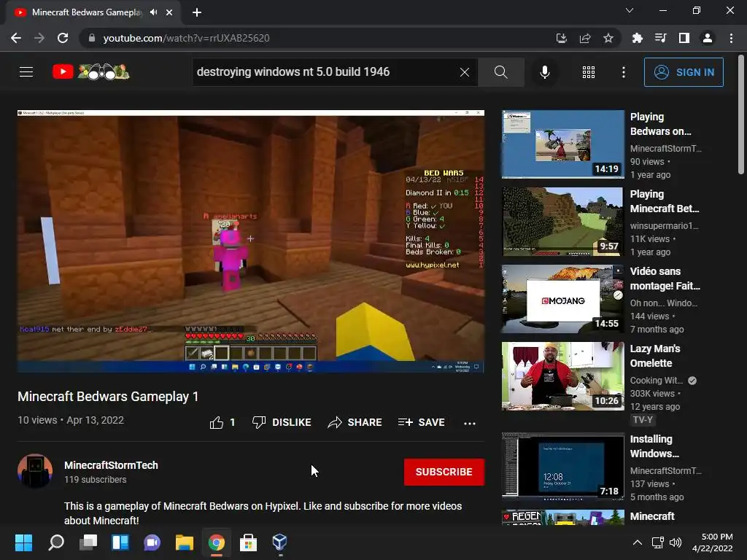Open Windows taskbar search
Image resolution: width=747 pixels, height=560 pixels.
(x=56, y=542)
